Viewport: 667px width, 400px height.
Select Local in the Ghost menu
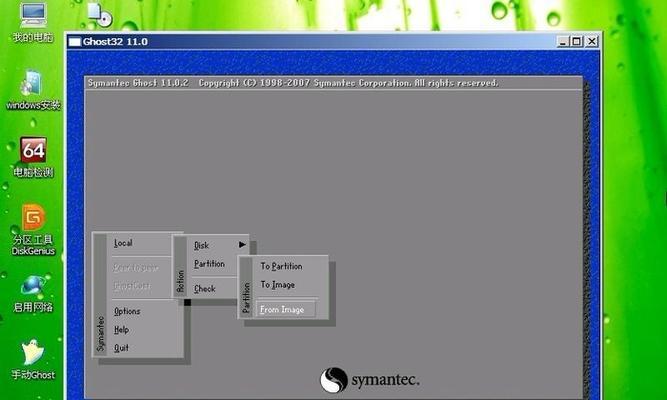pos(123,243)
